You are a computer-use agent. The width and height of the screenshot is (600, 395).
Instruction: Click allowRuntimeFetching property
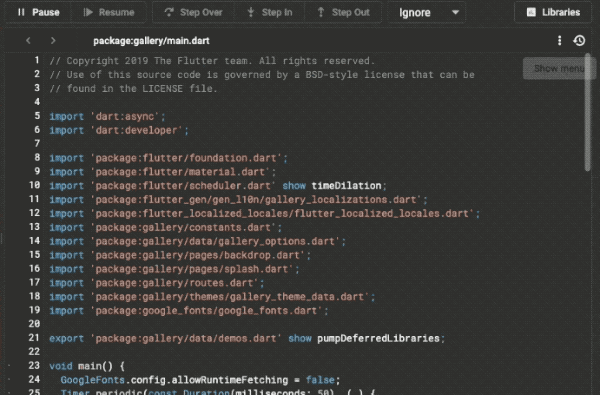[230, 380]
